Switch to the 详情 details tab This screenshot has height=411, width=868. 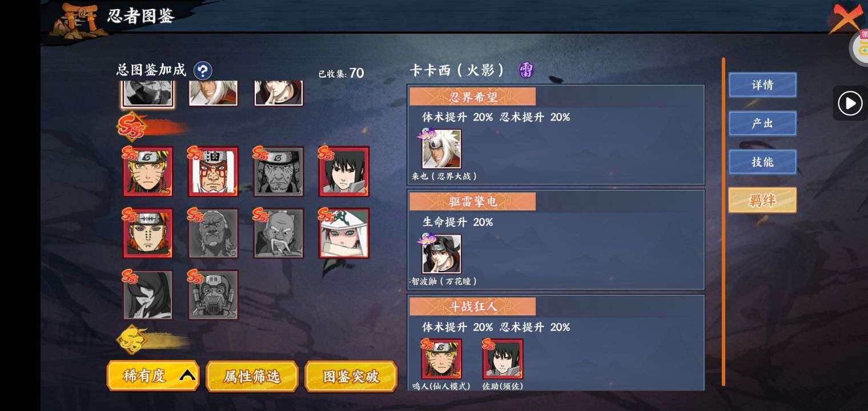762,85
